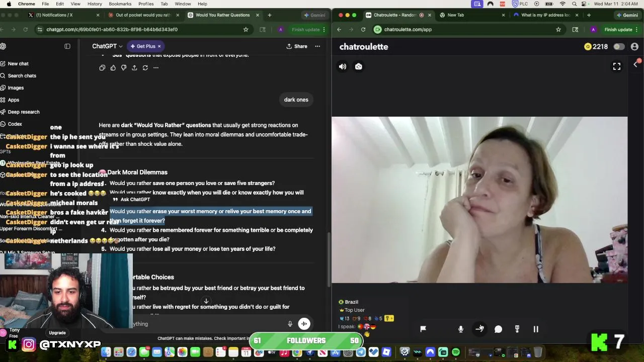Open the History menu in menu bar
The height and width of the screenshot is (362, 644).
pos(95,4)
